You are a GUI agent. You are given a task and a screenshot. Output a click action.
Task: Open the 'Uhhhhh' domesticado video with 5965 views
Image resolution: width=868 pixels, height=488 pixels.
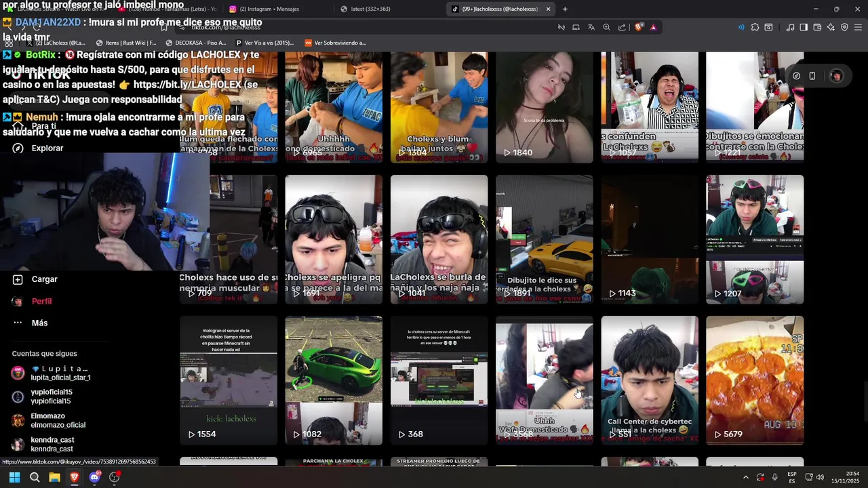point(334,107)
